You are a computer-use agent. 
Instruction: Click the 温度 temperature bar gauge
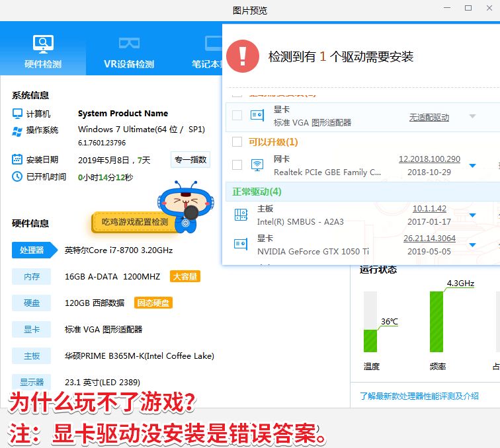370,322
